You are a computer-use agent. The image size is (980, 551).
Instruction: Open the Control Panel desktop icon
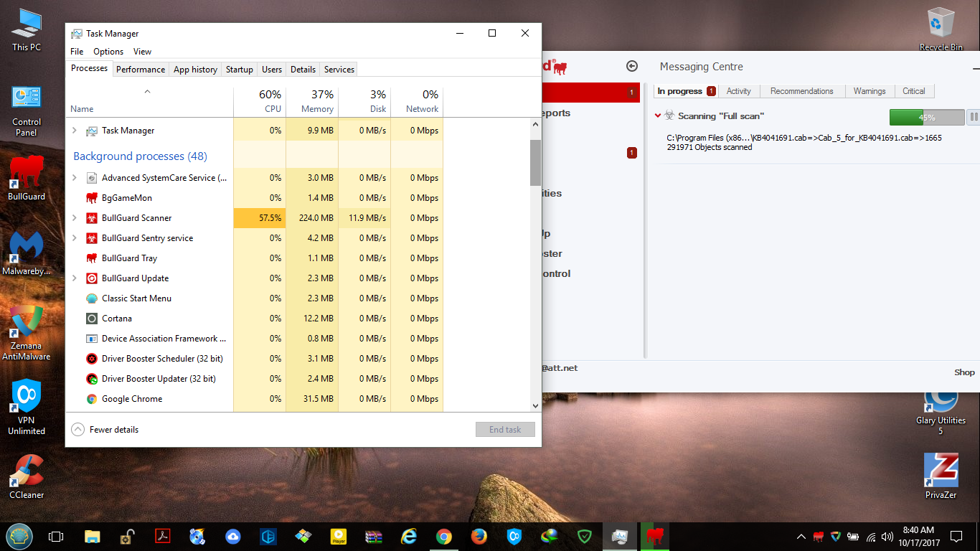(x=27, y=110)
